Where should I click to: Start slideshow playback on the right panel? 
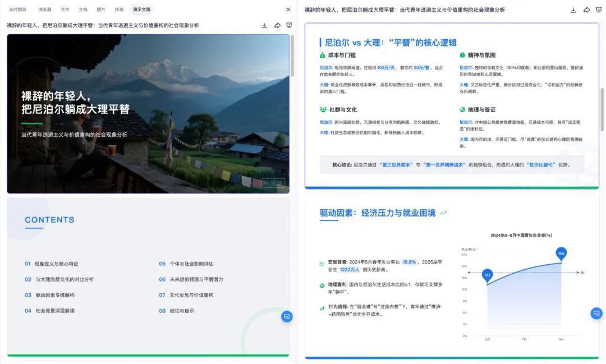tap(599, 10)
